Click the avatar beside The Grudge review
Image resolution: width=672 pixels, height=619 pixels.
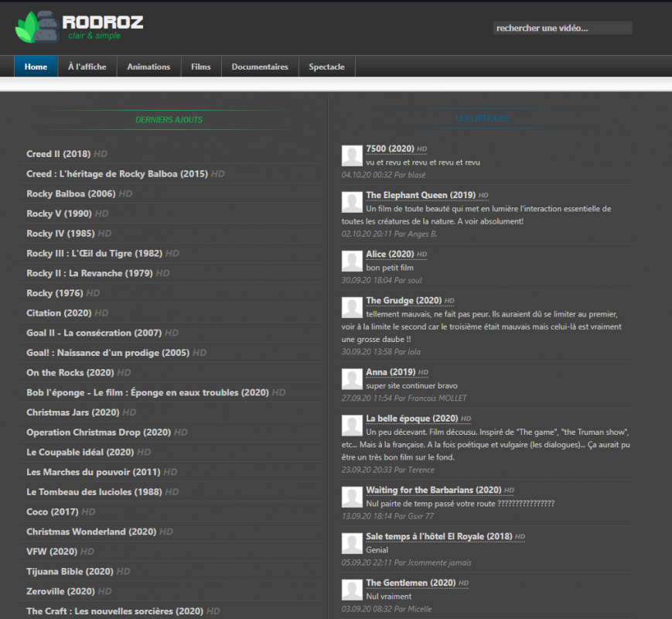click(x=352, y=307)
